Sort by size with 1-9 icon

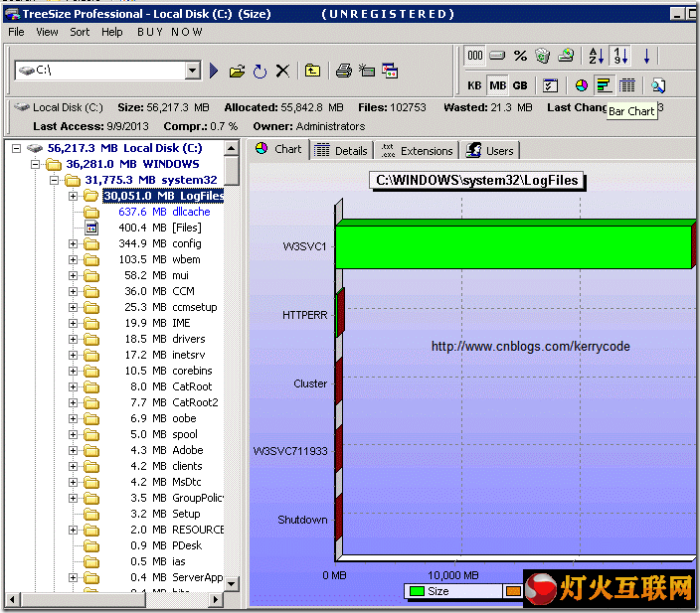pos(620,56)
